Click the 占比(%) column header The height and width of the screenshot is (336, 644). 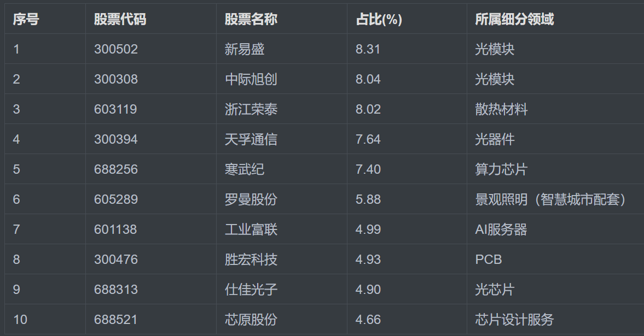(379, 19)
